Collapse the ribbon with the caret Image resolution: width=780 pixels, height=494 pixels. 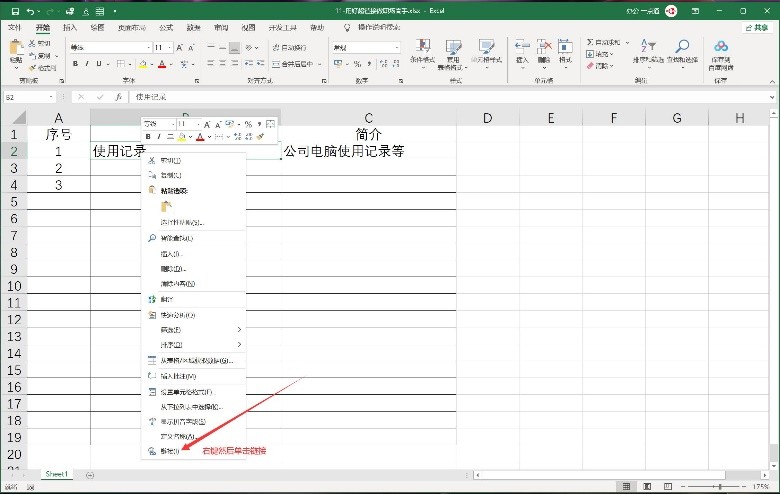click(x=772, y=81)
